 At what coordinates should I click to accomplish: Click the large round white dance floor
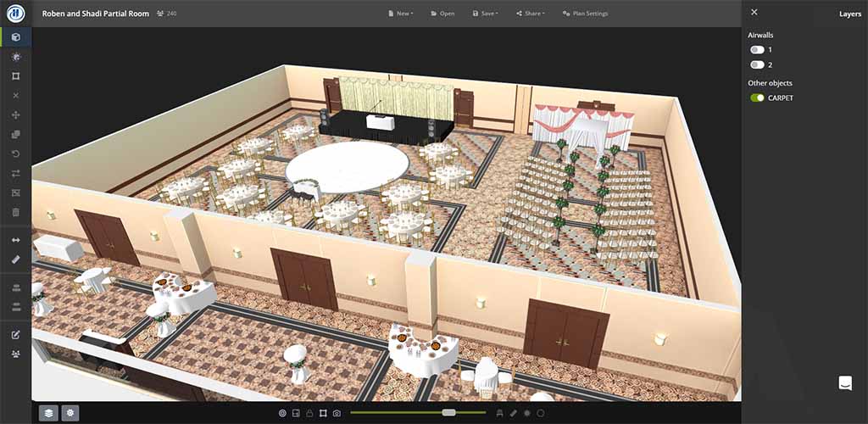click(x=347, y=167)
